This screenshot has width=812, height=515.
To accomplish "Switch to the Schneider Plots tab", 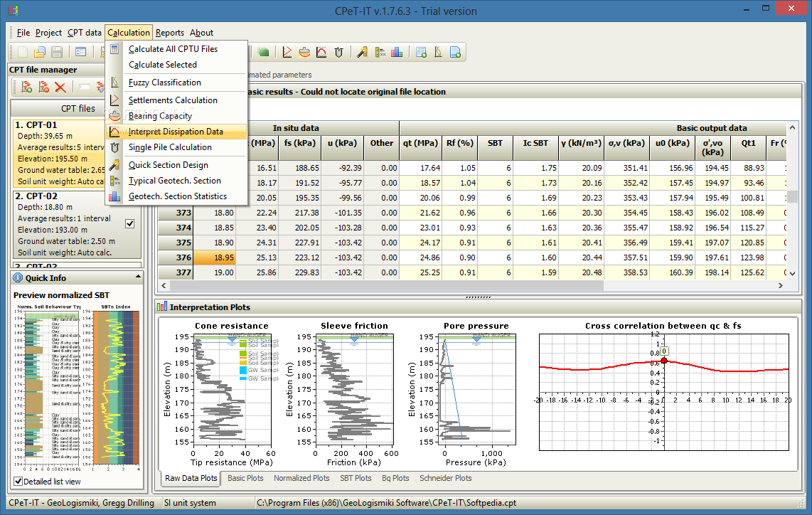I will point(445,478).
